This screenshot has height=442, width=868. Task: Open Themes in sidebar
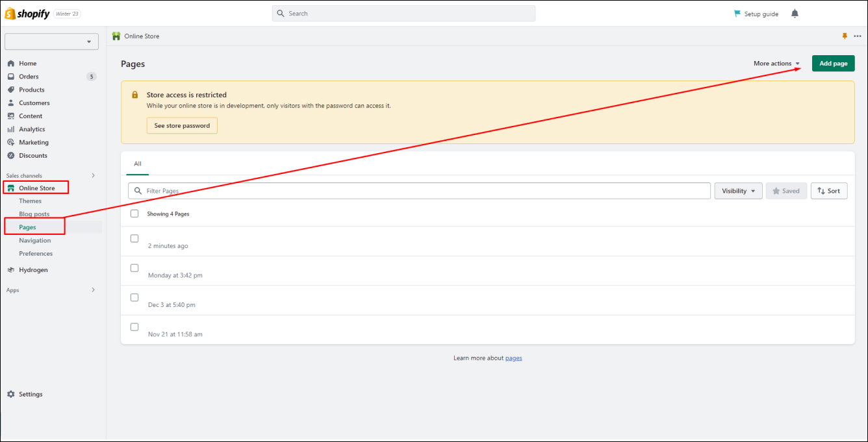(31, 201)
